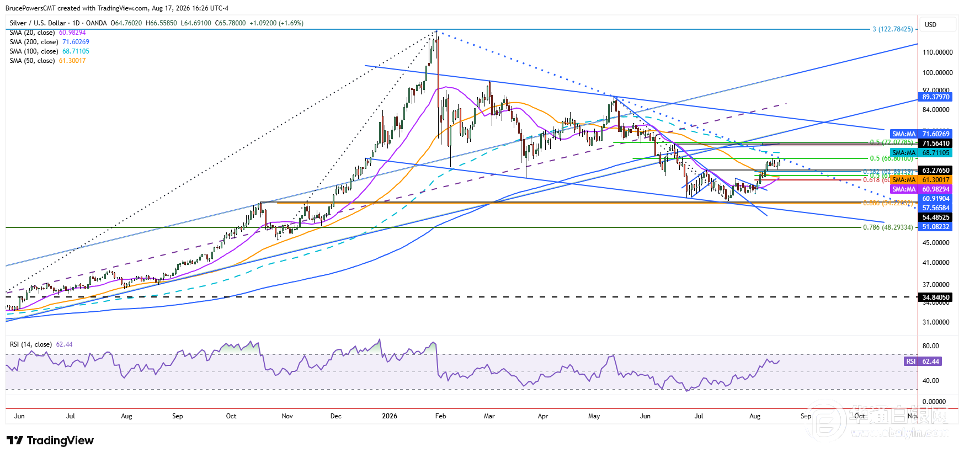Image resolution: width=964 pixels, height=458 pixels.
Task: Click the 45.00000 price scale value
Action: point(934,242)
